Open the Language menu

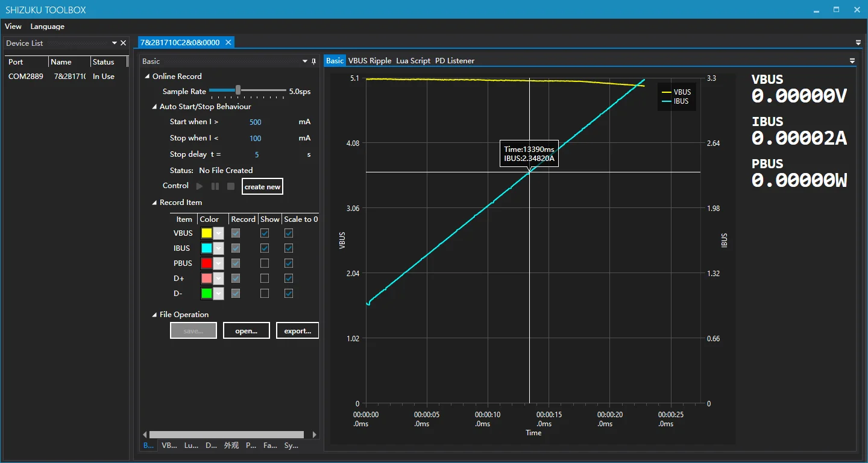[47, 27]
